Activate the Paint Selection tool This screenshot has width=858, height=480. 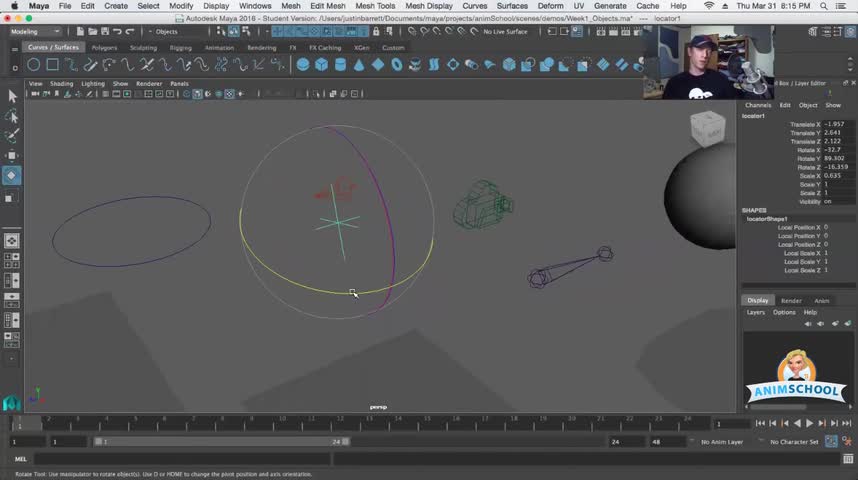(x=12, y=136)
